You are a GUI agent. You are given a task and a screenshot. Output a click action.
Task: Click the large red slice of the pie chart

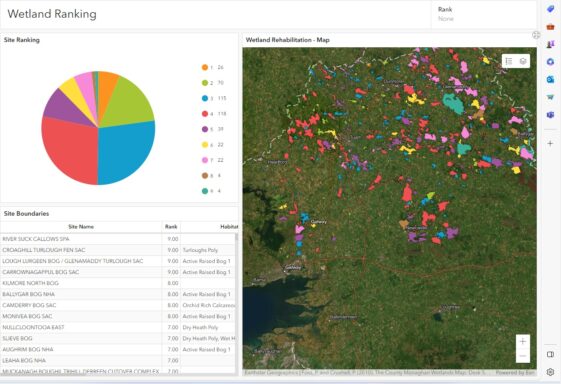click(72, 150)
